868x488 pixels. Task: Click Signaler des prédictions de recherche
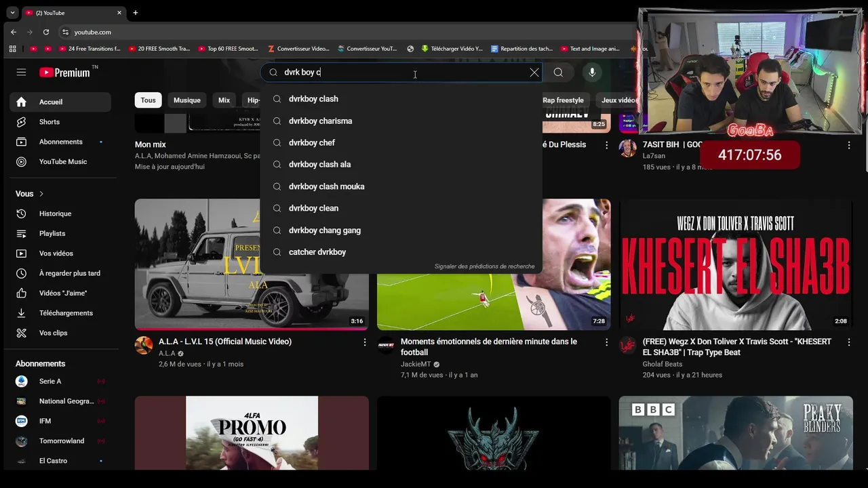coord(484,266)
